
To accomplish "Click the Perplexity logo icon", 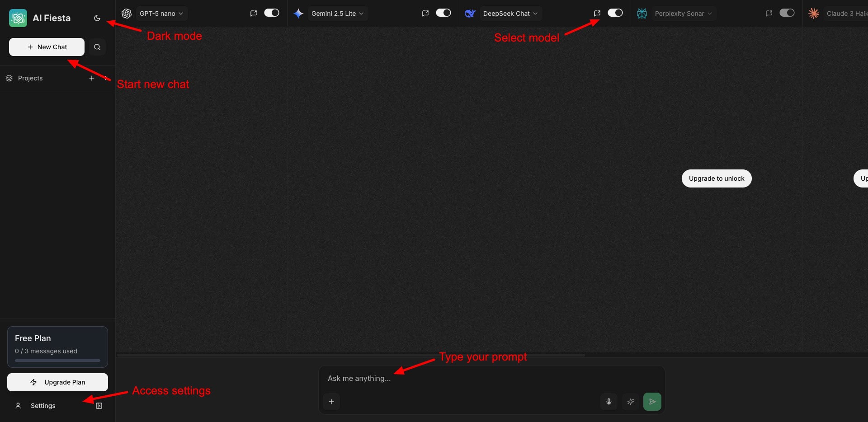I will coord(642,14).
